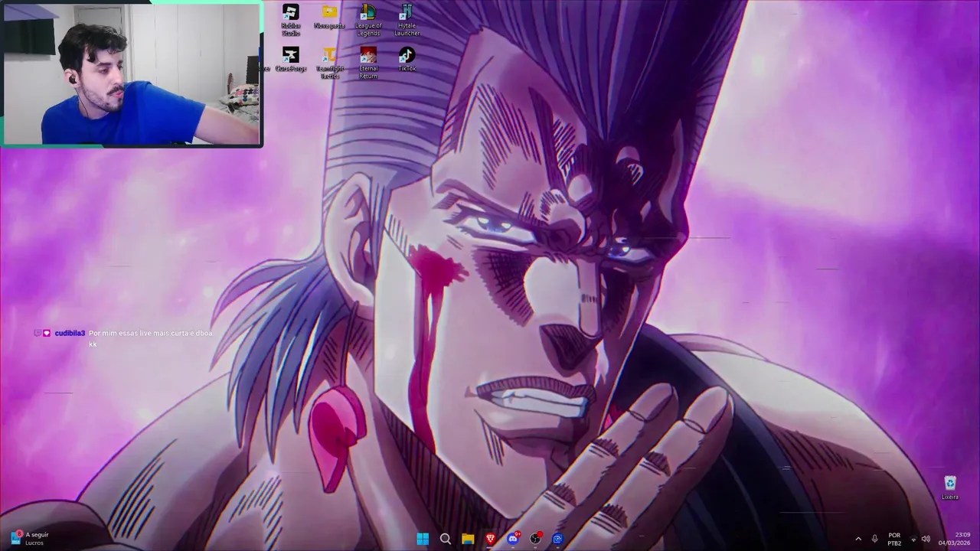Open the Lixeira recycle bin
The height and width of the screenshot is (551, 980).
pyautogui.click(x=950, y=487)
